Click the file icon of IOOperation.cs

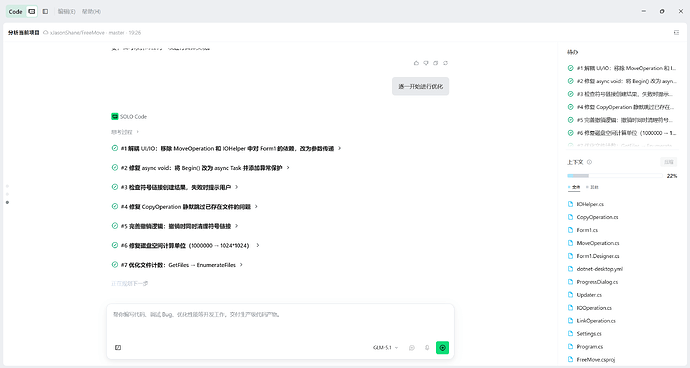coord(571,308)
